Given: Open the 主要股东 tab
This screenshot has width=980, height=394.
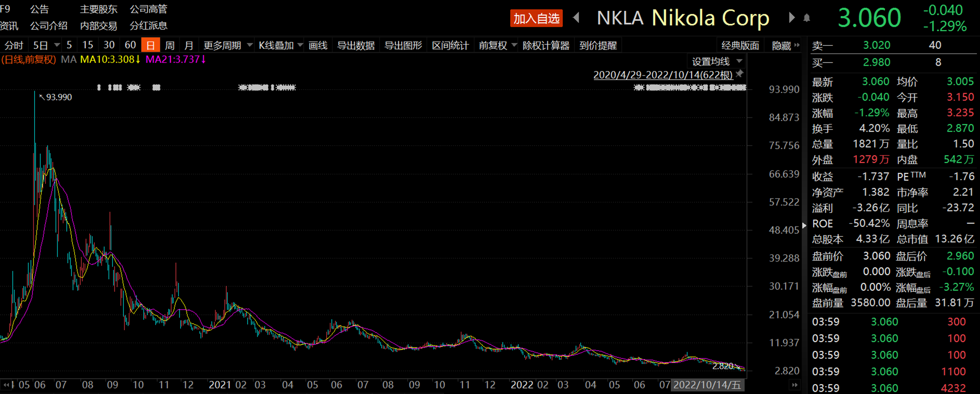Looking at the screenshot, I should pyautogui.click(x=99, y=9).
